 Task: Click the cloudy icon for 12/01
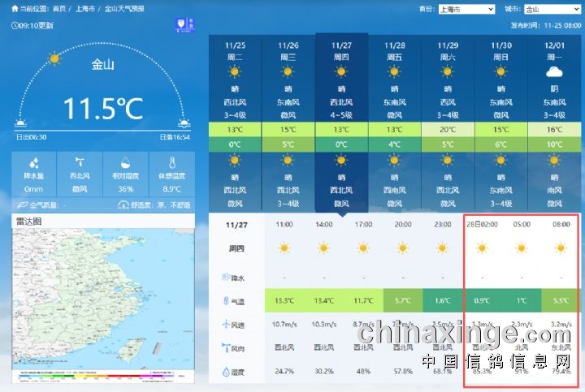(554, 72)
